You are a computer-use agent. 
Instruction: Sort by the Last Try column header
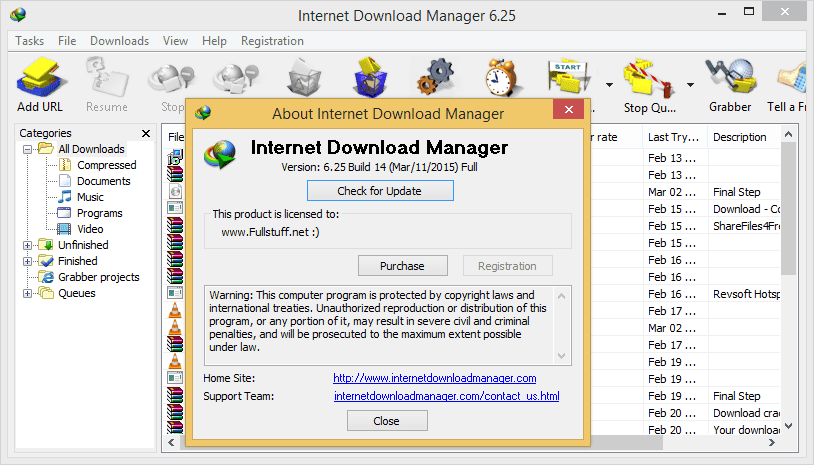pos(673,137)
